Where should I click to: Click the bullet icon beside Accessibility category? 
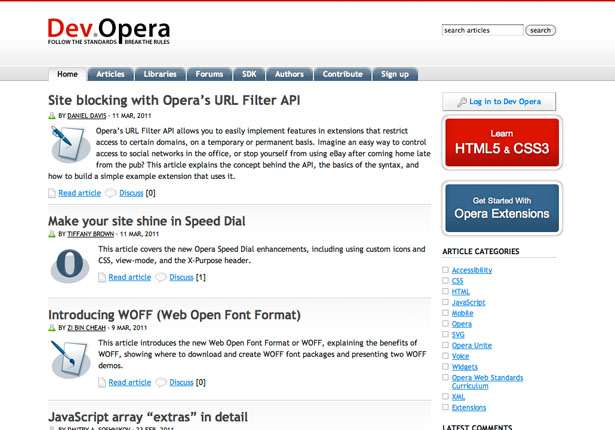445,270
